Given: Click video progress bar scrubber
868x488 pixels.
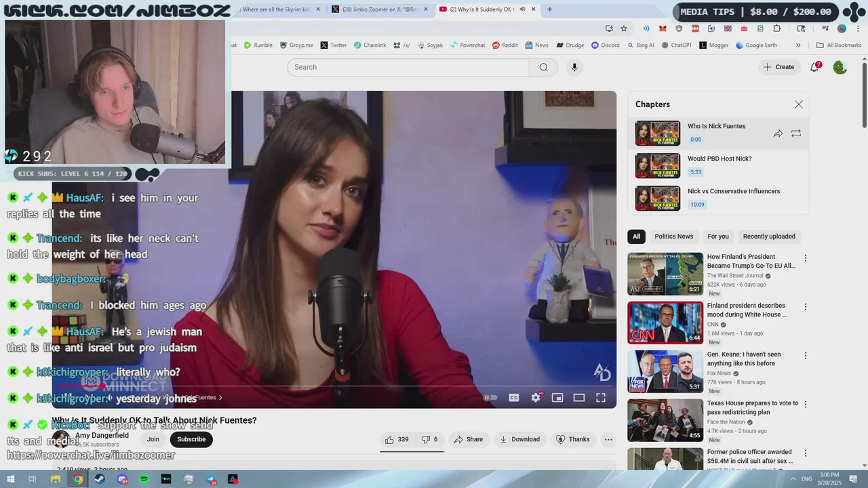Looking at the screenshot, I should [x=102, y=386].
